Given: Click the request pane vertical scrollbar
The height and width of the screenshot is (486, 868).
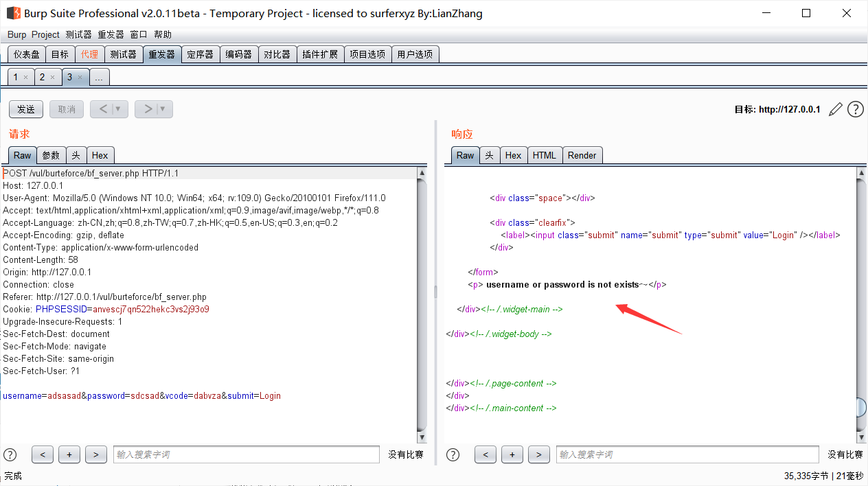Looking at the screenshot, I should [x=422, y=305].
